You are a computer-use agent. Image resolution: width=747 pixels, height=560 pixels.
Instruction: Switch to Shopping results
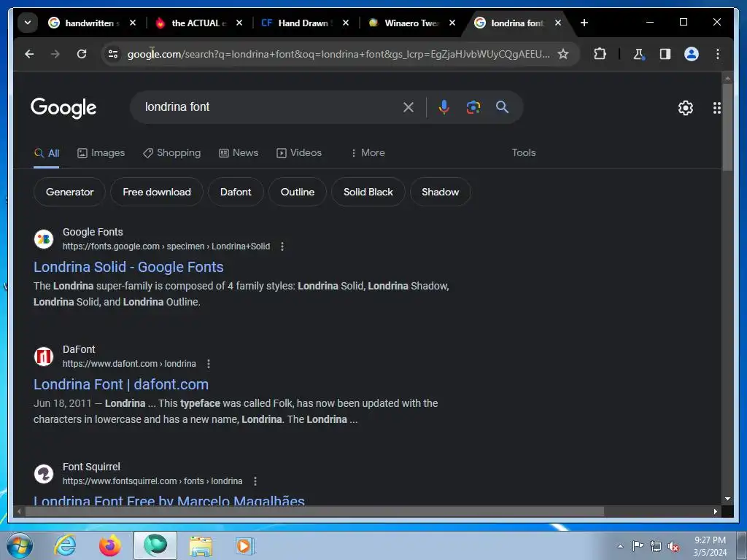point(172,153)
